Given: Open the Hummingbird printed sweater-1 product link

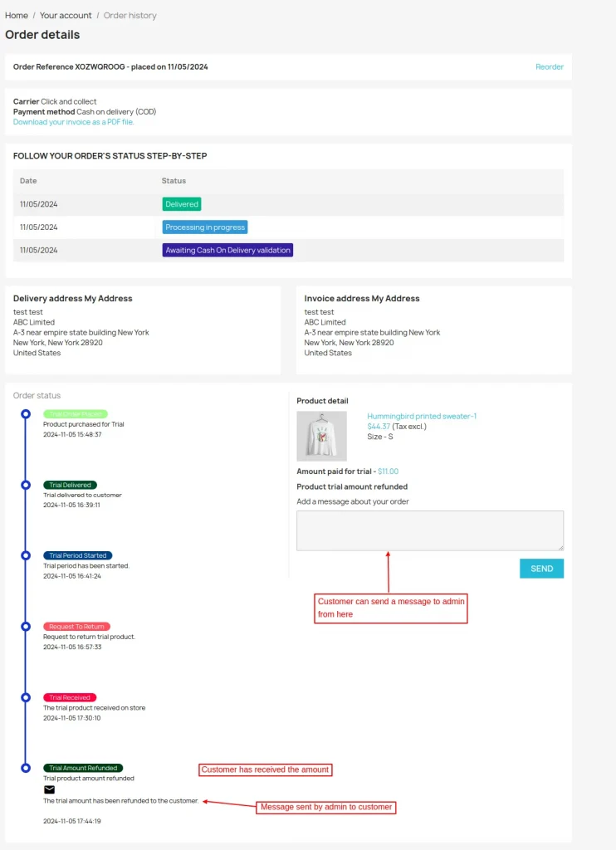Looking at the screenshot, I should point(422,416).
